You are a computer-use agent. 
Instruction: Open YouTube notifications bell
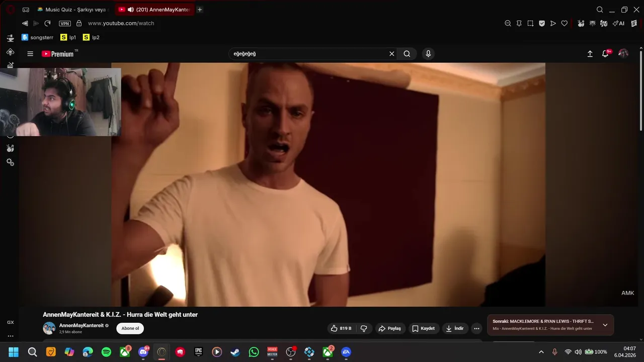pyautogui.click(x=606, y=54)
